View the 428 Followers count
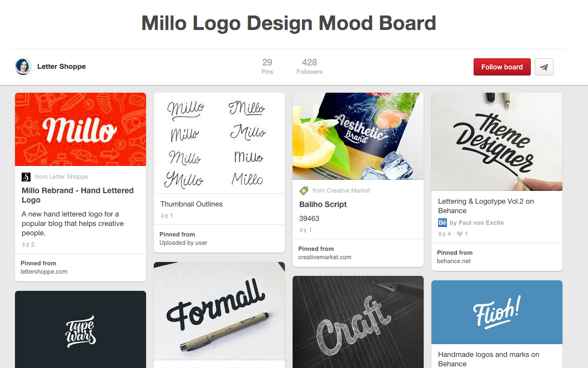588x368 pixels. pos(309,67)
